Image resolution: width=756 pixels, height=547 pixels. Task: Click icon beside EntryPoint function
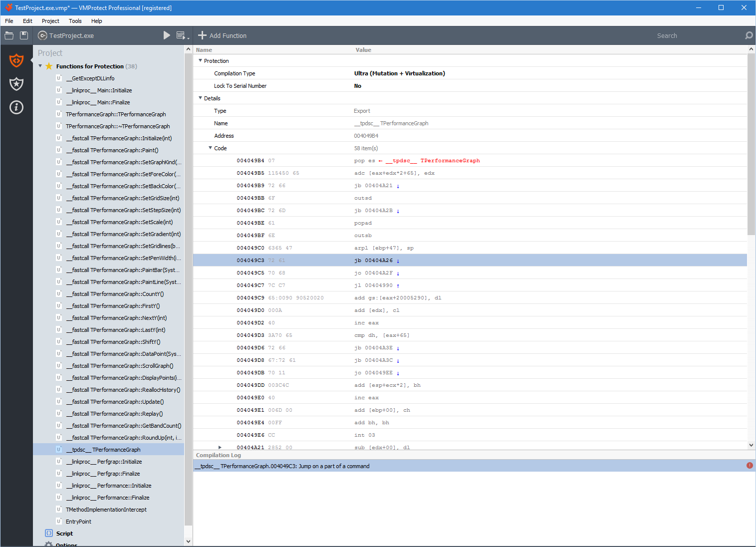(59, 522)
